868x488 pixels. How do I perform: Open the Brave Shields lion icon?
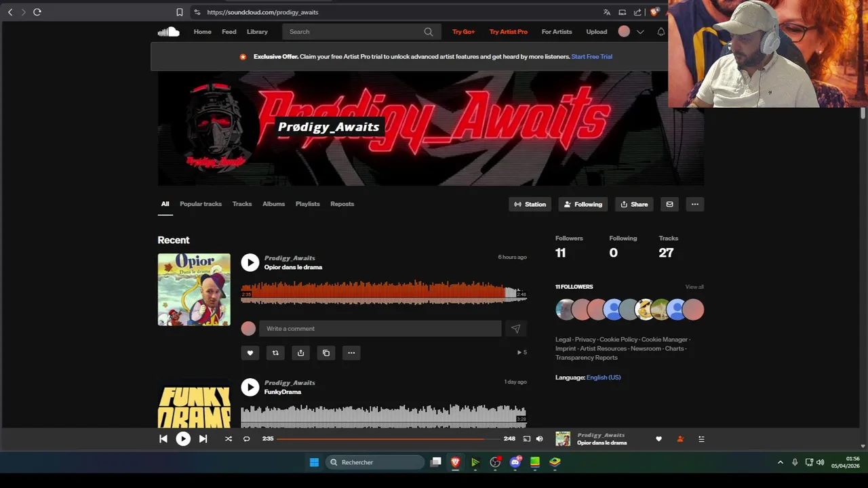654,12
